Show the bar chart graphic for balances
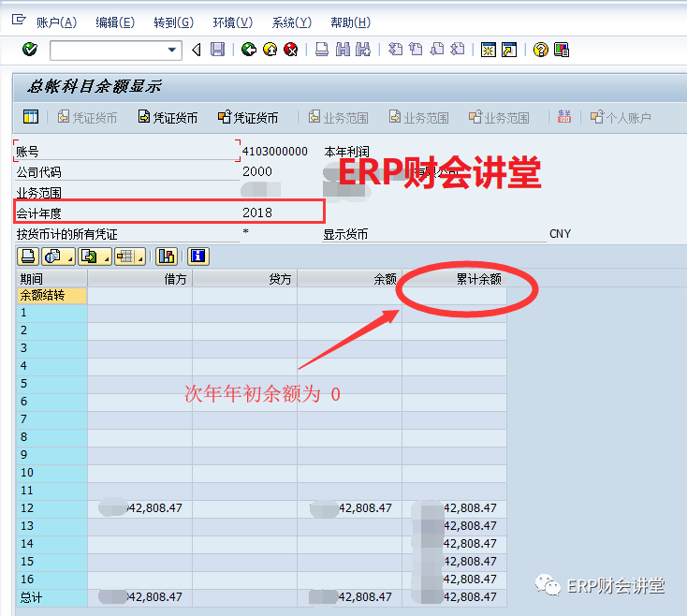This screenshot has width=687, height=616. tap(167, 256)
